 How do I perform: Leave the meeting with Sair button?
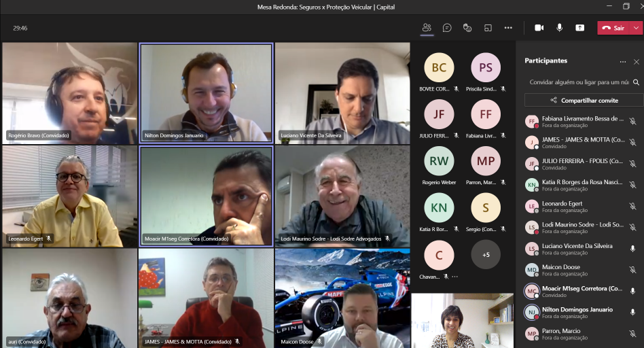point(613,28)
